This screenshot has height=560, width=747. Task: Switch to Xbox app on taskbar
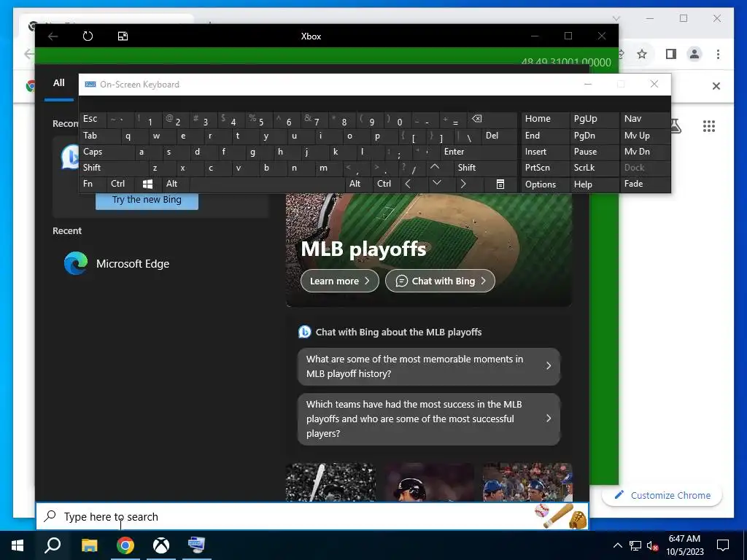coord(161,545)
